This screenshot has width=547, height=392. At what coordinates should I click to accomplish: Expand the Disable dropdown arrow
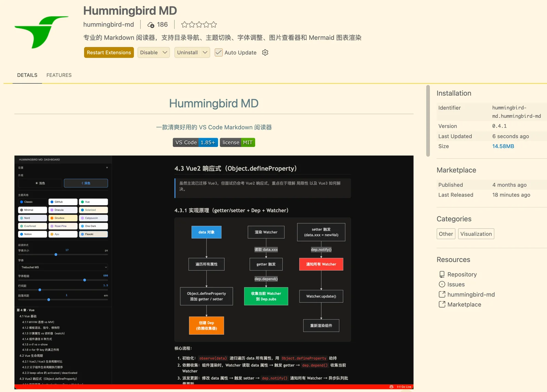pyautogui.click(x=165, y=52)
